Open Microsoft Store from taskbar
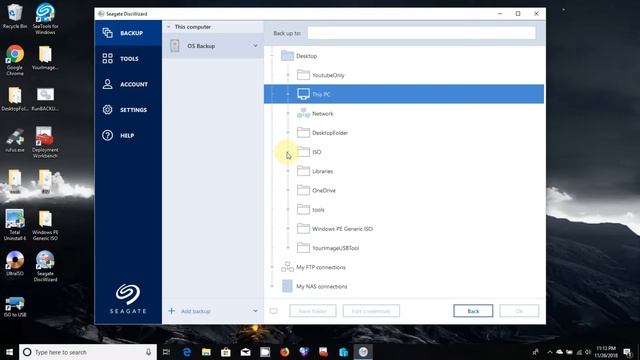This screenshot has width=640, height=360. point(226,352)
